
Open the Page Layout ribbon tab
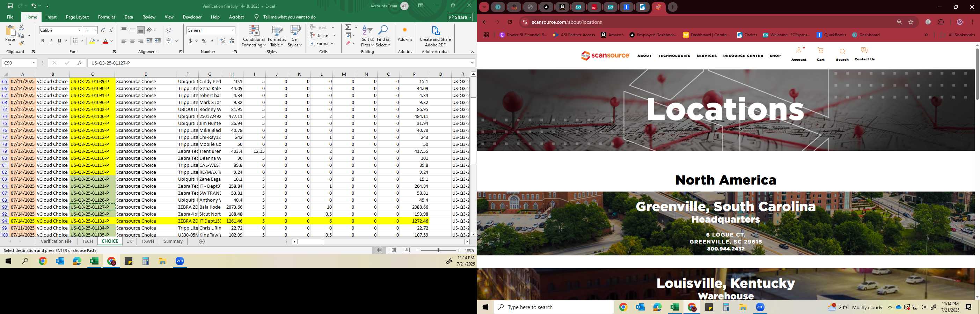point(77,17)
